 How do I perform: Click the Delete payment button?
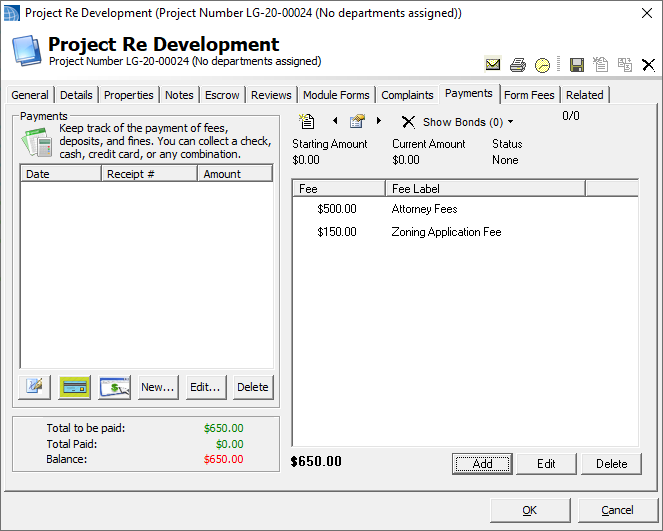(x=253, y=387)
